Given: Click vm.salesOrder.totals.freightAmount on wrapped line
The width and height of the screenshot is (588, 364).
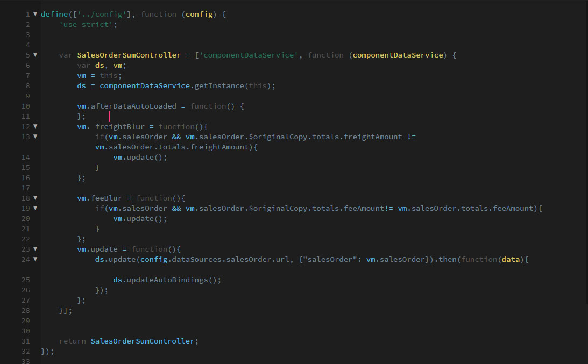Looking at the screenshot, I should [x=172, y=147].
